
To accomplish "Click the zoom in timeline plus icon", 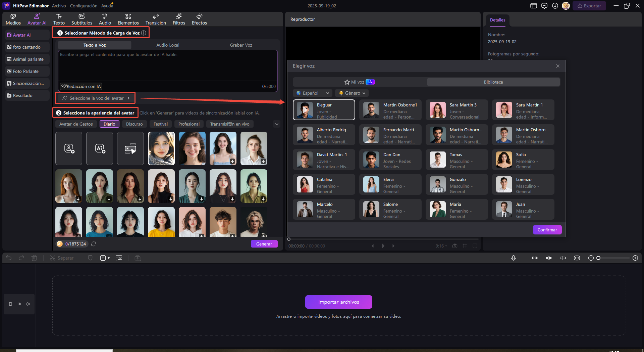I will [635, 258].
